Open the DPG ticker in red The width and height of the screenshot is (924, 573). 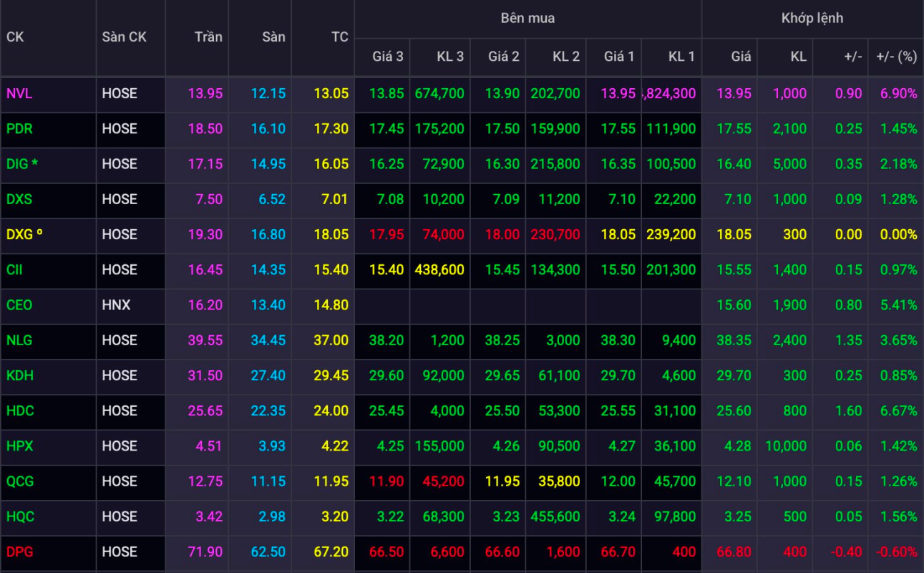[x=20, y=552]
